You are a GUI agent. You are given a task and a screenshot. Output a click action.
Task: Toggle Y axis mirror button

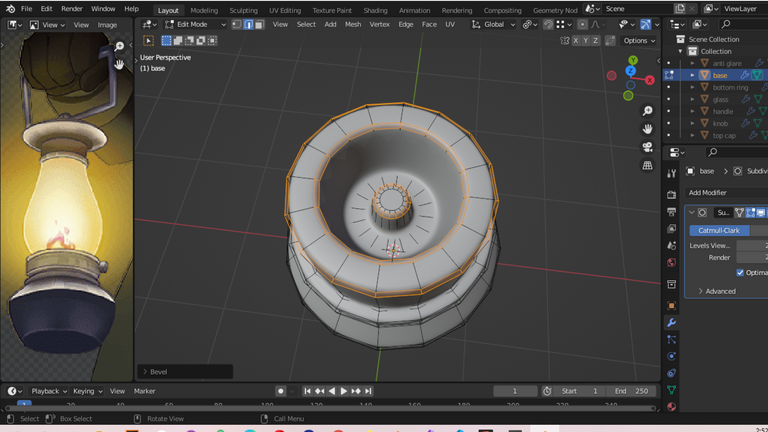pyautogui.click(x=585, y=41)
